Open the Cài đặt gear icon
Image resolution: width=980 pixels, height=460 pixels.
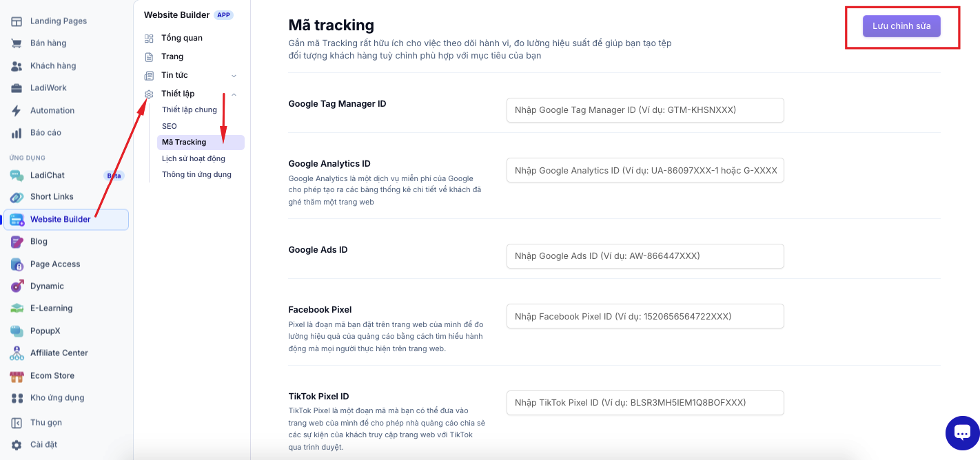pyautogui.click(x=17, y=445)
